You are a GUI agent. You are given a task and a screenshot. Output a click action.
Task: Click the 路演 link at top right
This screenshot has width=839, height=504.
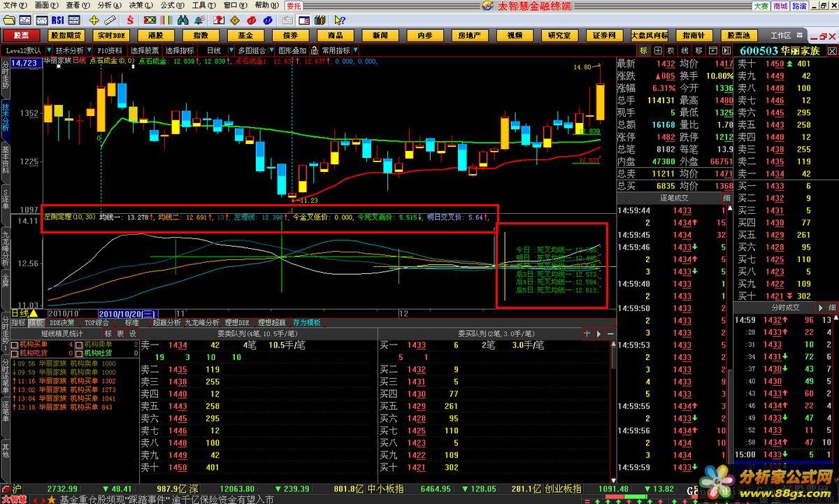(800, 6)
